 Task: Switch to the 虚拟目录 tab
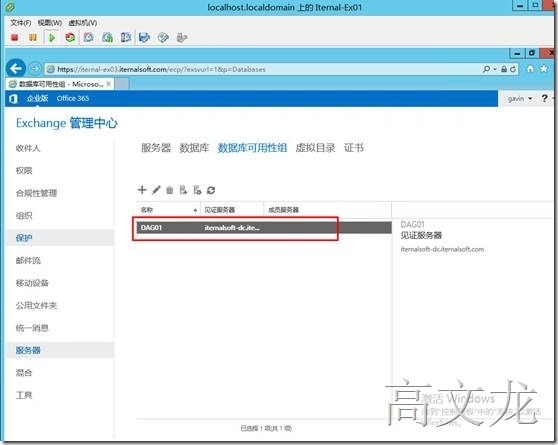click(x=315, y=147)
